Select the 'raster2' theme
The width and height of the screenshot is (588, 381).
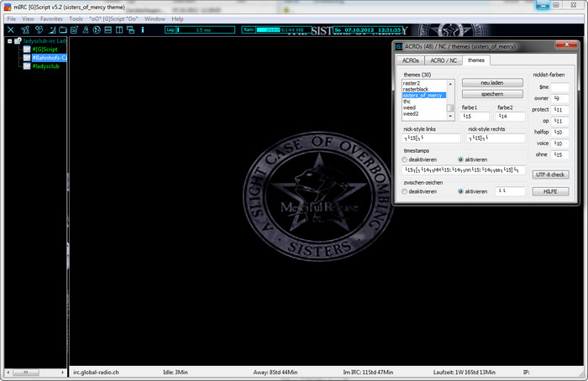point(424,83)
